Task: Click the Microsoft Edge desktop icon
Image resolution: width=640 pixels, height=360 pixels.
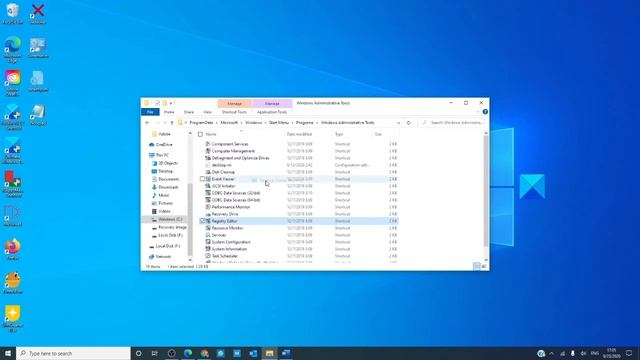Action: tap(13, 49)
